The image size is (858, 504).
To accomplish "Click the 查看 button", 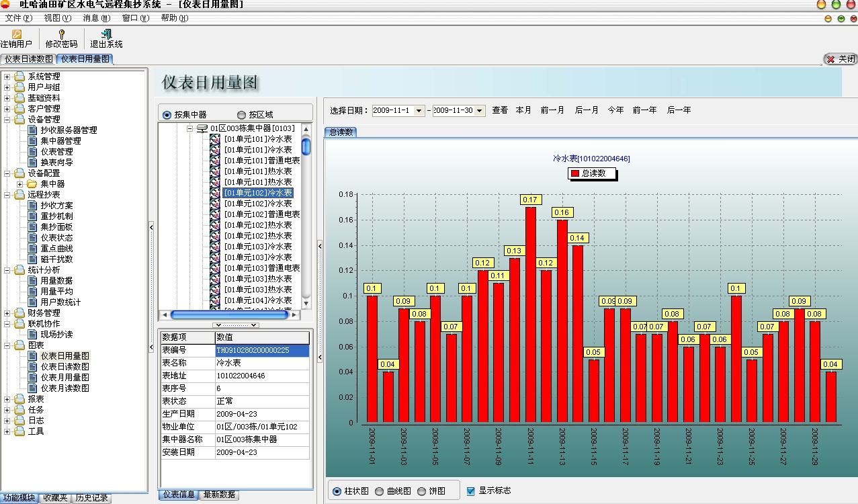I will pyautogui.click(x=500, y=110).
